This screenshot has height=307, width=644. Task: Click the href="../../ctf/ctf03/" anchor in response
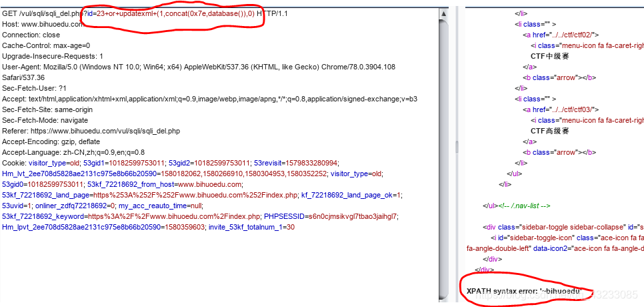(561, 109)
